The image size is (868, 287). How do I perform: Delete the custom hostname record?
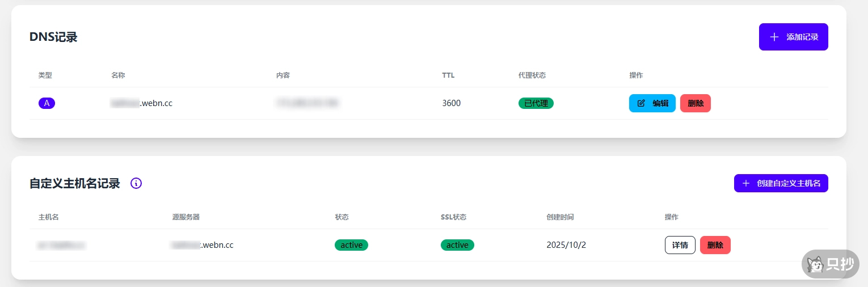click(715, 245)
